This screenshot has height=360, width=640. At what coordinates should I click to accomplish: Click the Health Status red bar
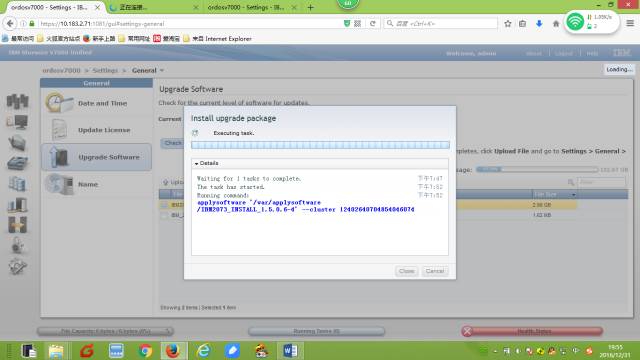(x=532, y=331)
